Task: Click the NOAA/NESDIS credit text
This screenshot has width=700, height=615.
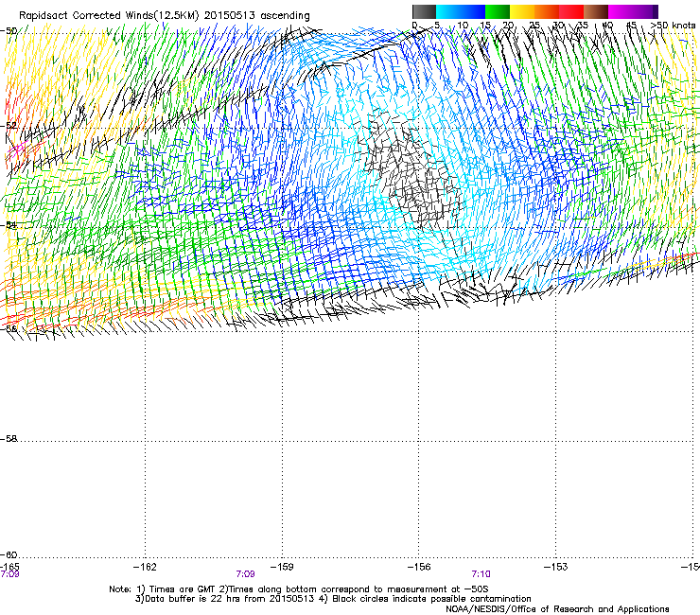Action: (x=557, y=609)
